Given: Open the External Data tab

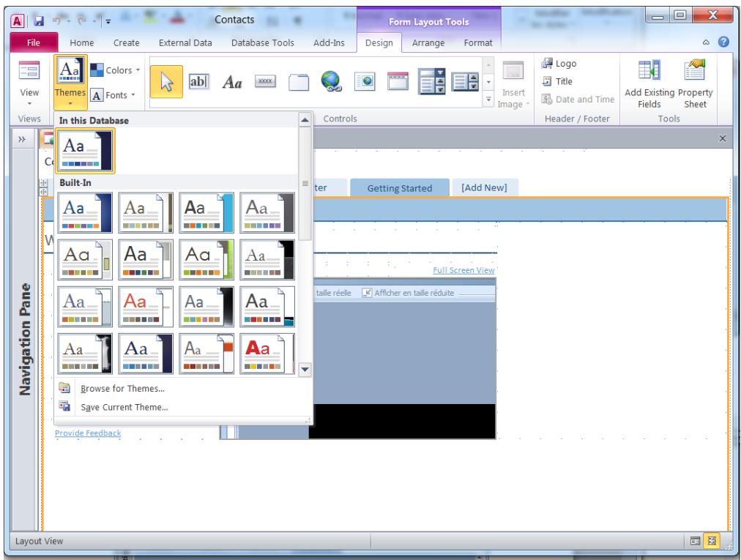Looking at the screenshot, I should point(185,42).
